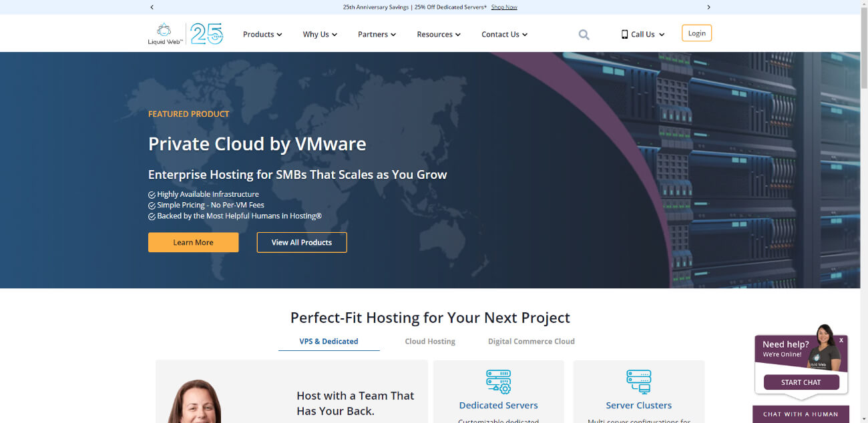Click the phone icon beside Call Us
The width and height of the screenshot is (868, 423).
click(x=624, y=34)
